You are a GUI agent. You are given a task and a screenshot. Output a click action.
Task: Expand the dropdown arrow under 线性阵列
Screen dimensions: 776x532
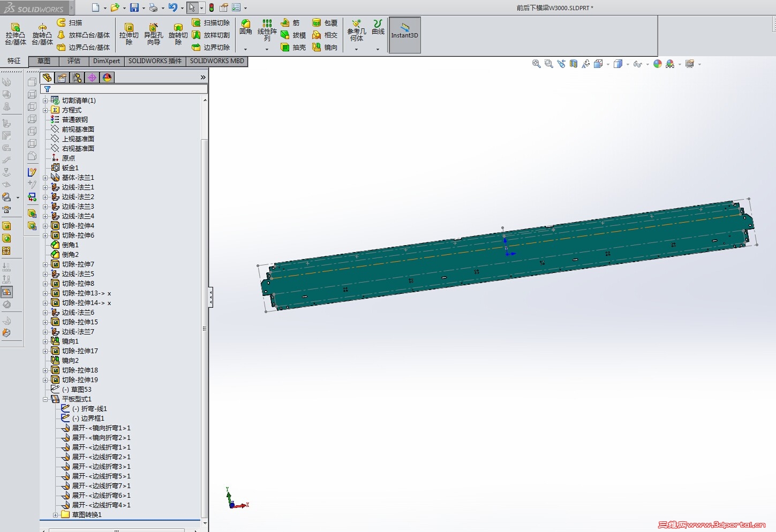tap(267, 49)
